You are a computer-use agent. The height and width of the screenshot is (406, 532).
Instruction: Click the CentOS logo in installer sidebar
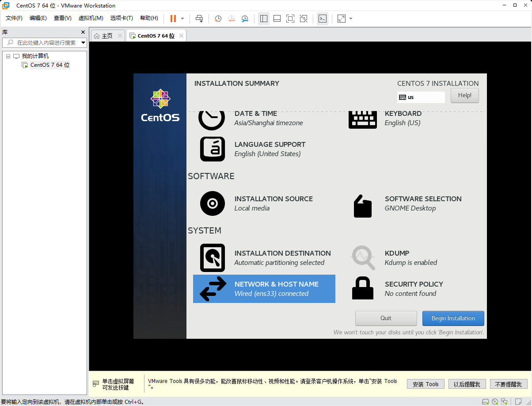[160, 105]
